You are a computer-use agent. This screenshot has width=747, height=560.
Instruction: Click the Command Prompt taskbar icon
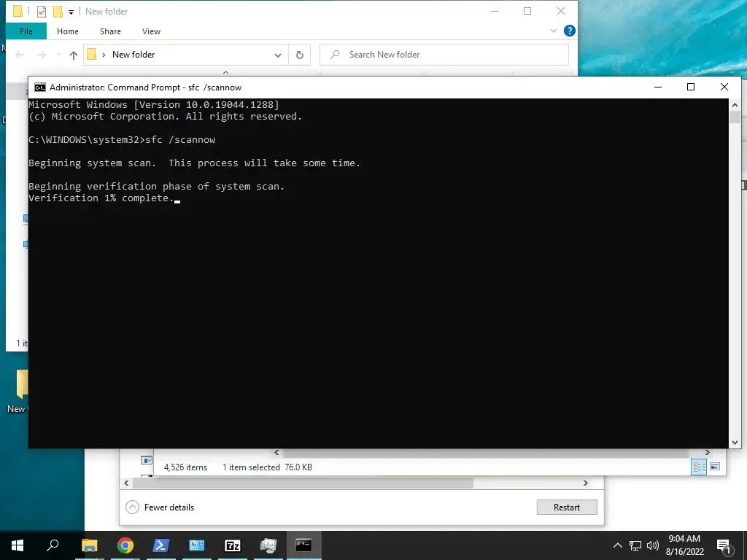(304, 545)
